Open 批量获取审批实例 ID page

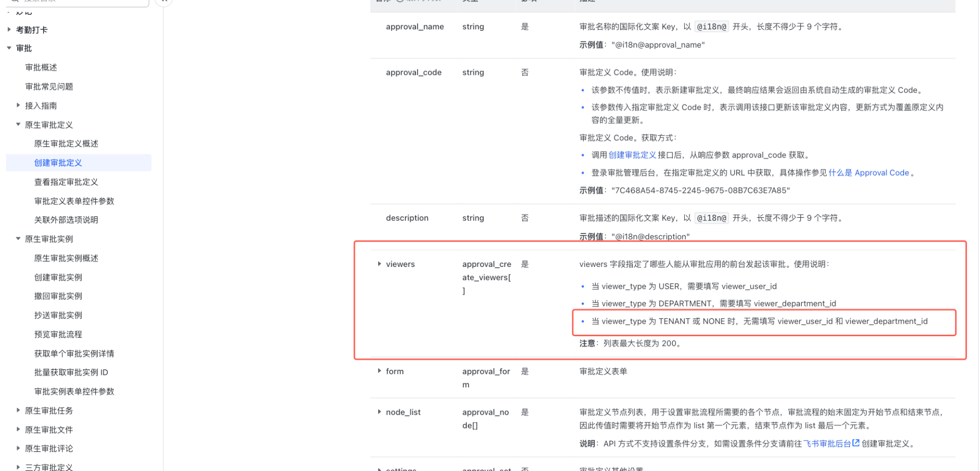(x=71, y=372)
